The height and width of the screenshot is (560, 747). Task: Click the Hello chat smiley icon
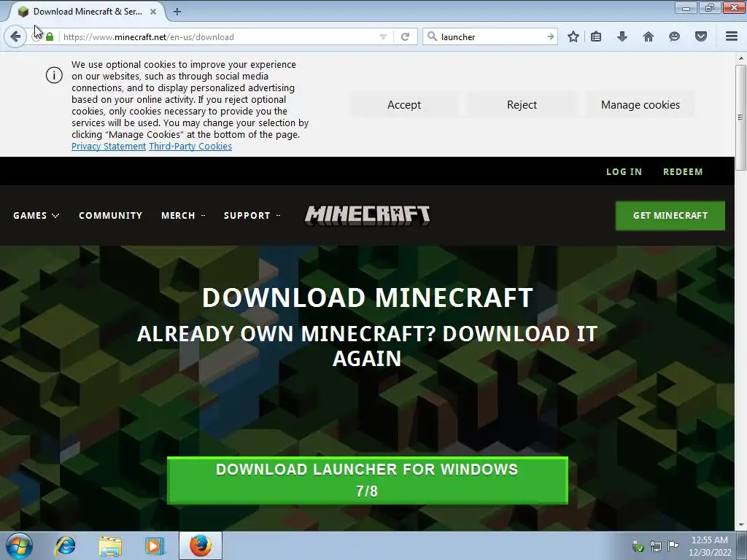tap(674, 36)
